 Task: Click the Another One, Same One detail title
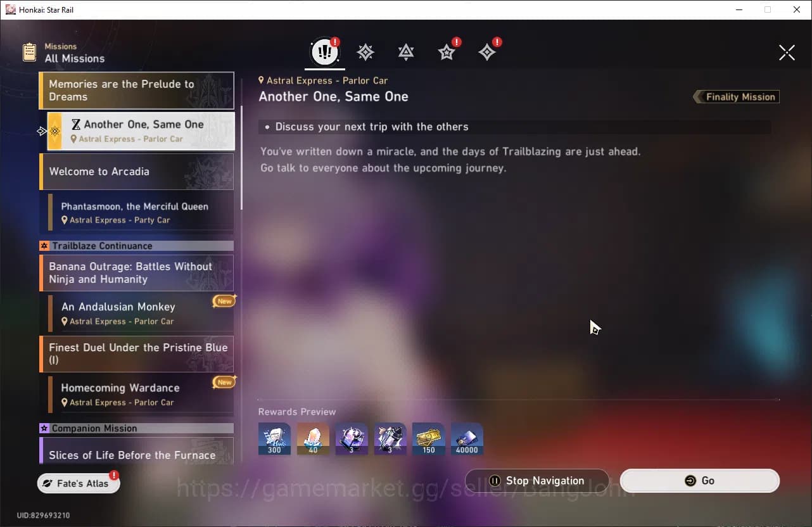tap(333, 97)
